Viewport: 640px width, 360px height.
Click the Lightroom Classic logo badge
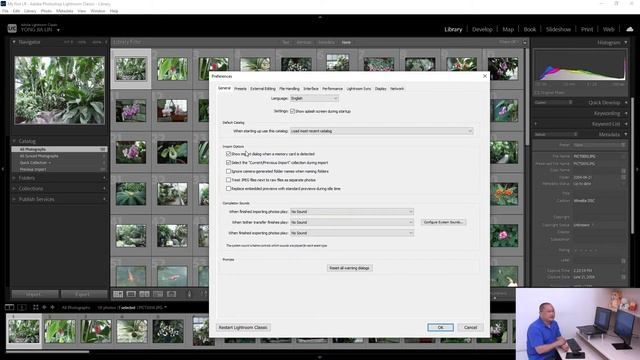pyautogui.click(x=12, y=28)
